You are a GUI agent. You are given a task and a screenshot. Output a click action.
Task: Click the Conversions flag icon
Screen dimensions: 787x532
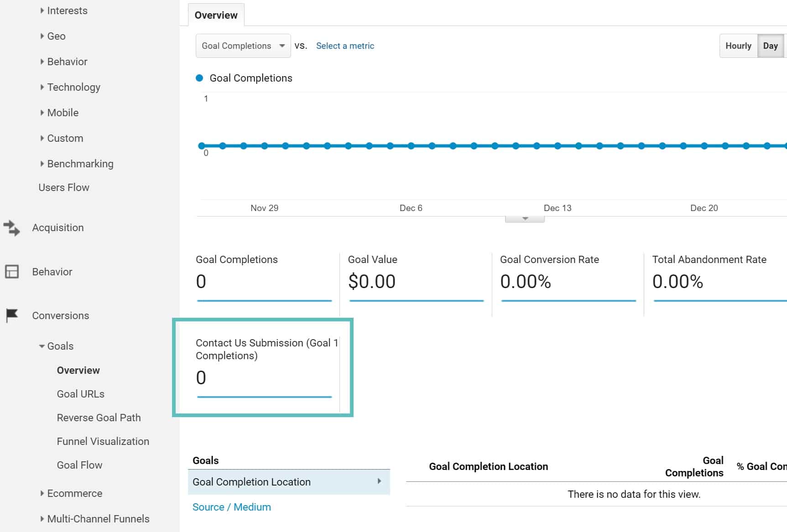[12, 315]
